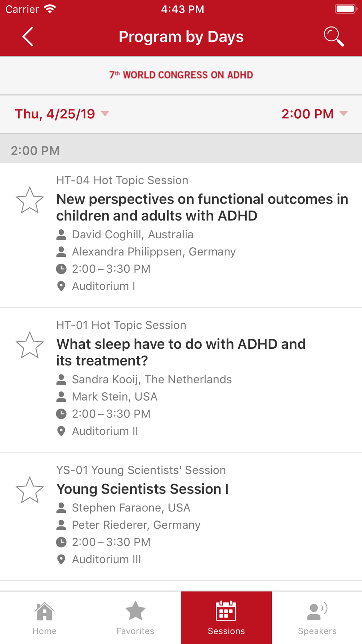Open Favorites star tab icon
Image resolution: width=362 pixels, height=644 pixels.
point(135,610)
